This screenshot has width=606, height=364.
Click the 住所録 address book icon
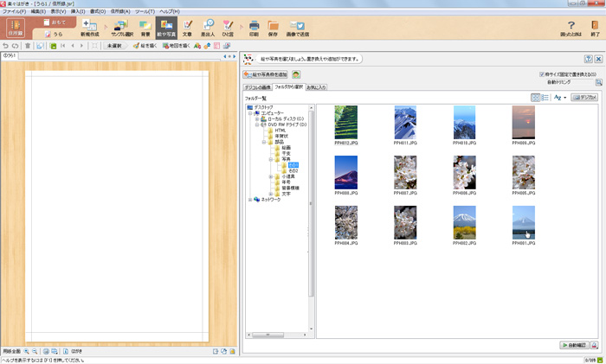pos(16,28)
